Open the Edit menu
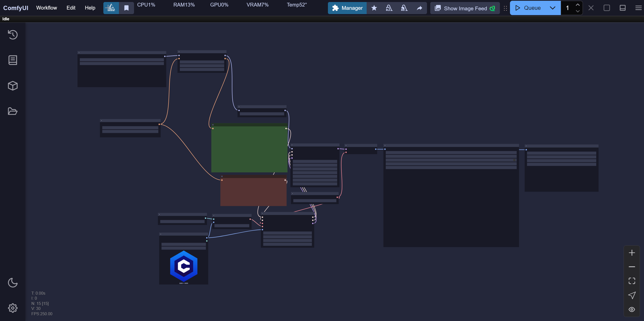 pos(71,8)
